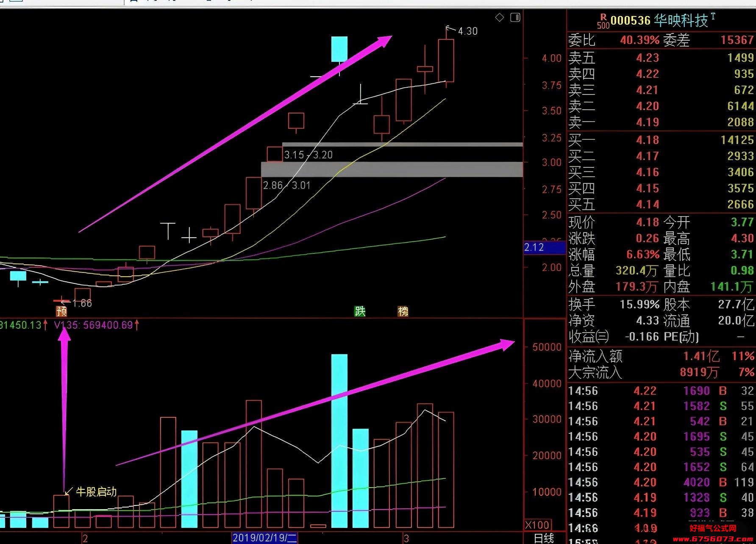This screenshot has height=544, width=756.
Task: Click the R 500 margin badge
Action: (603, 21)
